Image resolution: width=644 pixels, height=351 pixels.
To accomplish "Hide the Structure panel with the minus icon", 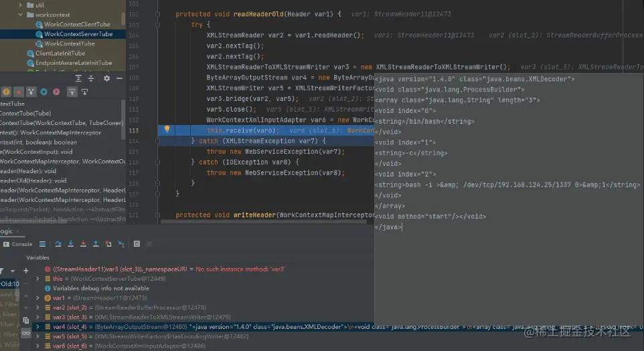I will pyautogui.click(x=120, y=78).
